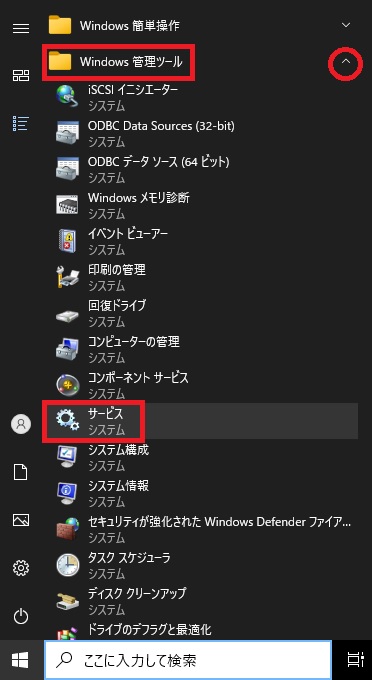Image resolution: width=372 pixels, height=680 pixels.
Task: Expand the Windows 簡単操作 chevron
Action: click(346, 25)
